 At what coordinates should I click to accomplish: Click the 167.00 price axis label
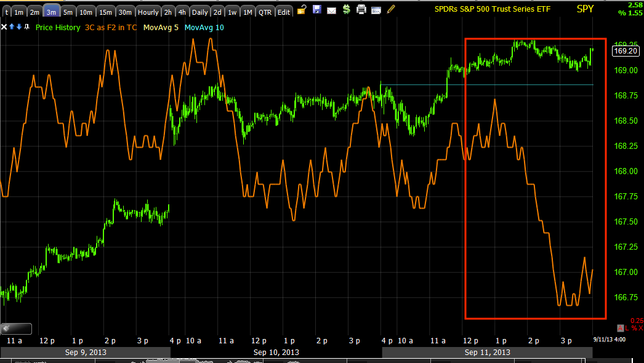[626, 272]
